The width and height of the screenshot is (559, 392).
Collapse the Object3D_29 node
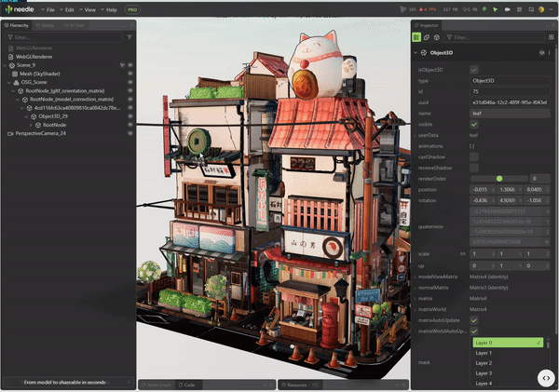(26, 116)
